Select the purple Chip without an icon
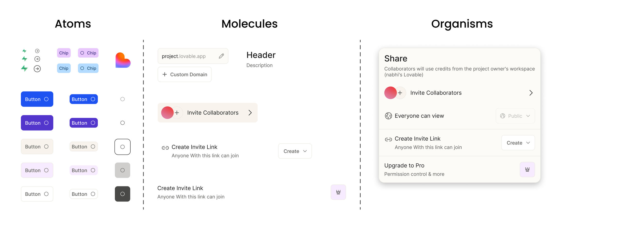 pyautogui.click(x=64, y=53)
